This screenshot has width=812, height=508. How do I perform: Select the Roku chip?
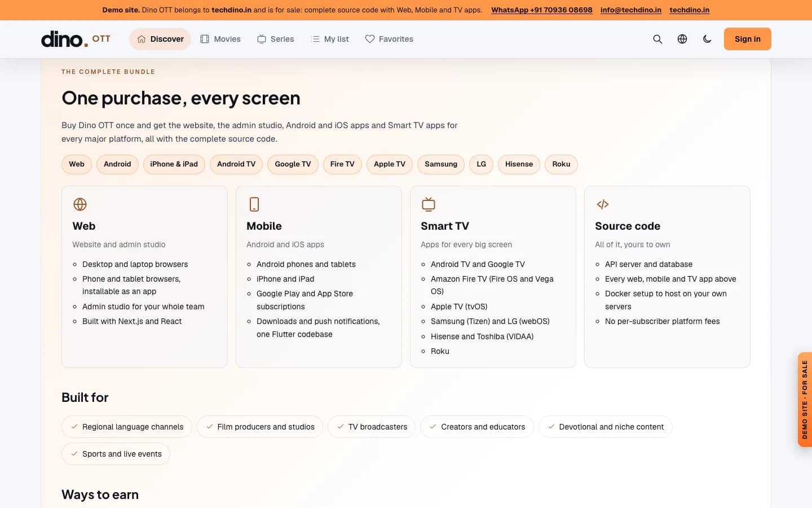tap(561, 164)
